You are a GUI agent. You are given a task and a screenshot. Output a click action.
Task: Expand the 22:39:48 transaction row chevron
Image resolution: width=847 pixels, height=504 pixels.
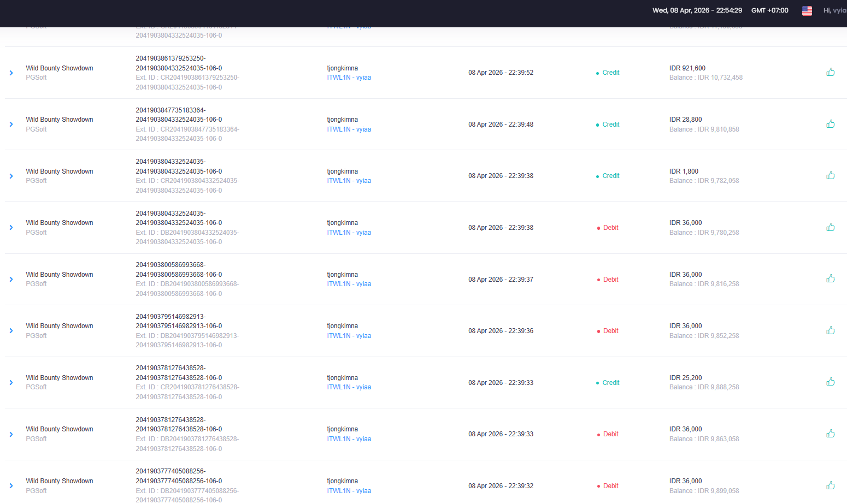click(x=11, y=124)
